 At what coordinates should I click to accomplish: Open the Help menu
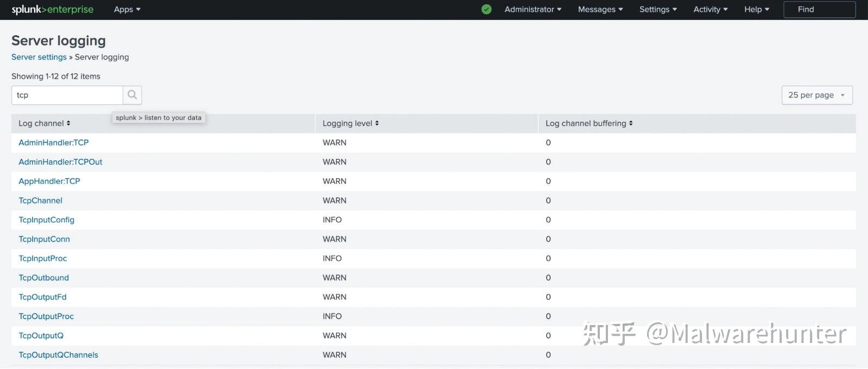coord(757,9)
